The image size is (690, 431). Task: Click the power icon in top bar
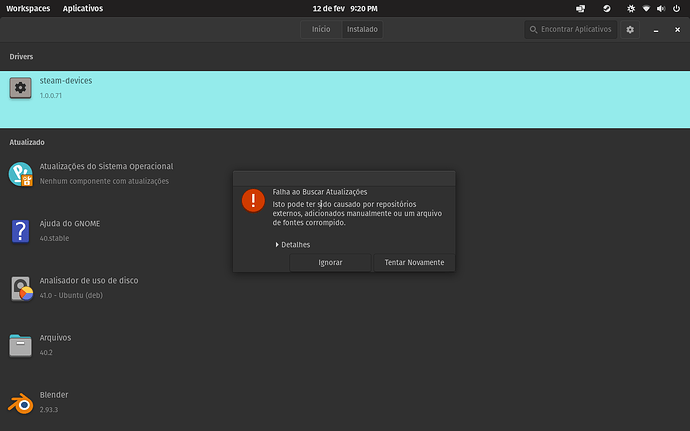coord(676,8)
